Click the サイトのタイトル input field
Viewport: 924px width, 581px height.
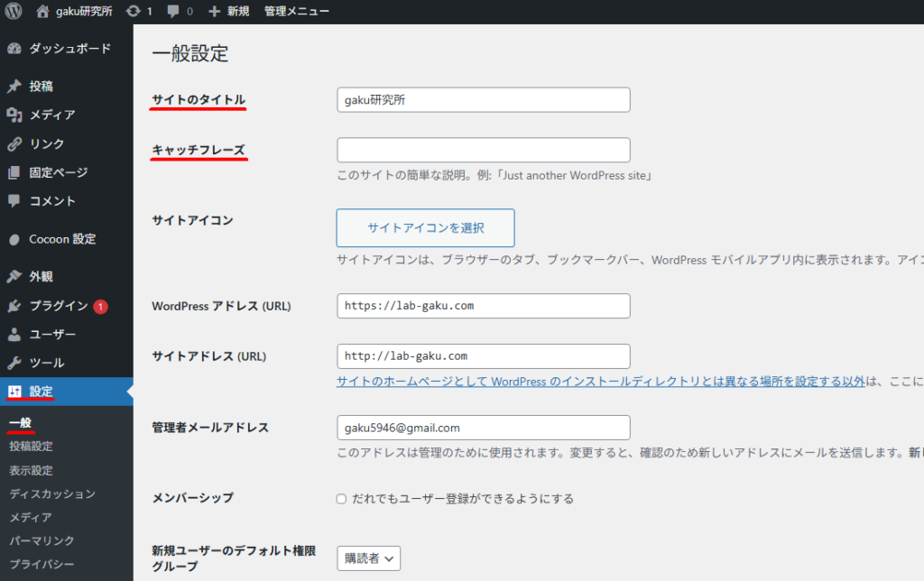pyautogui.click(x=483, y=100)
